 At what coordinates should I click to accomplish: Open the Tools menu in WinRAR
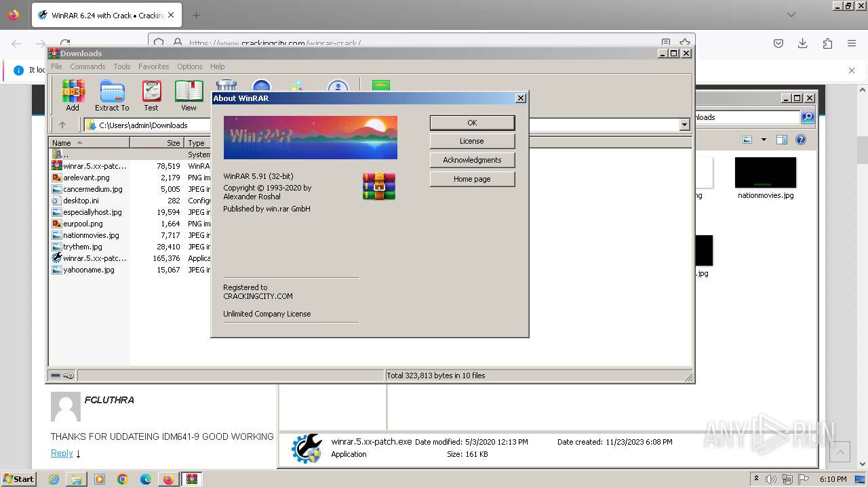[x=122, y=66]
